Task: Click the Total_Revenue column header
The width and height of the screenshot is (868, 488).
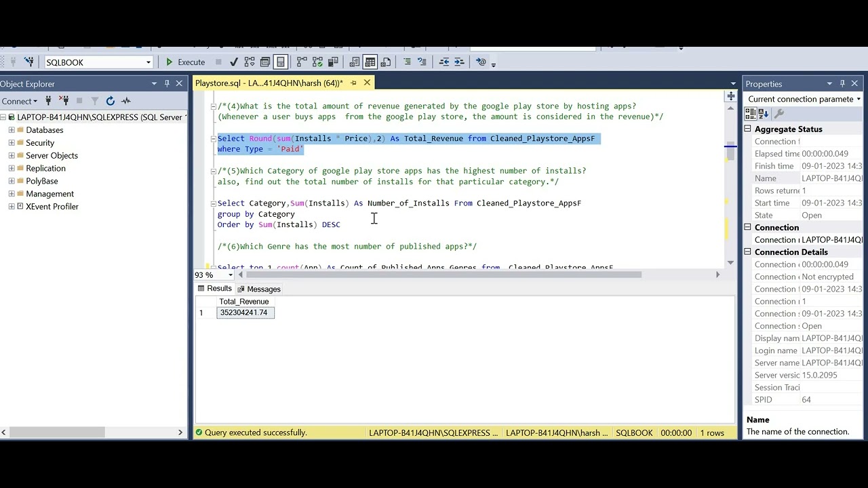Action: pos(244,302)
